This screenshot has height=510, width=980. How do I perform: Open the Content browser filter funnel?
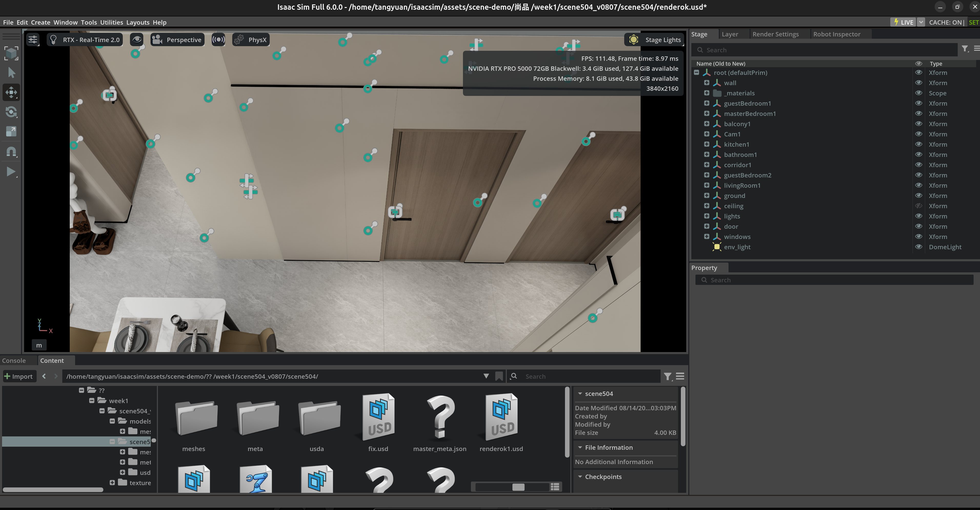667,376
